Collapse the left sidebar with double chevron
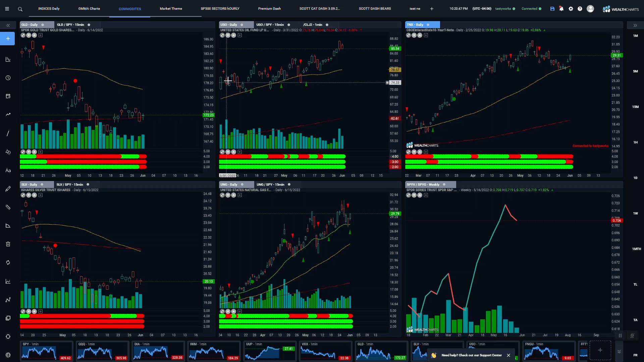This screenshot has height=362, width=644. 8,25
